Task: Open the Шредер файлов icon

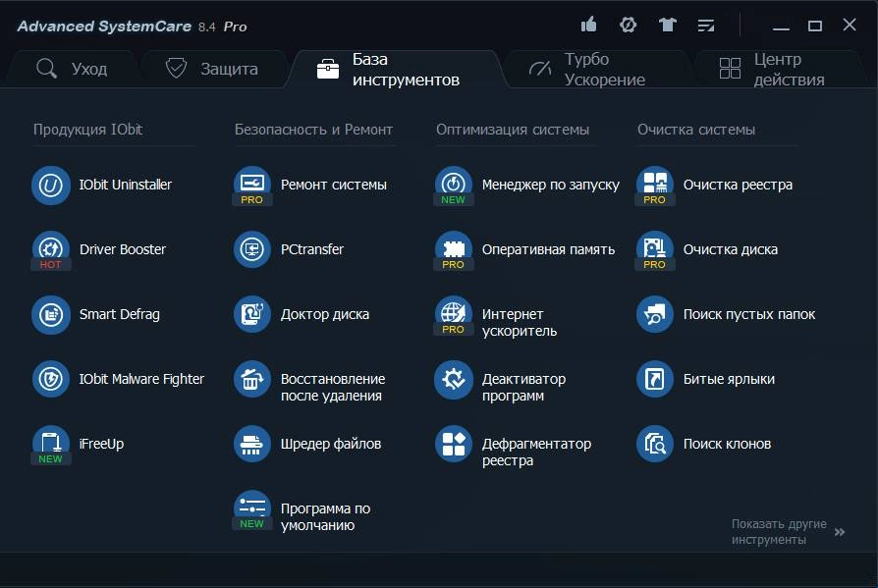Action: tap(252, 445)
